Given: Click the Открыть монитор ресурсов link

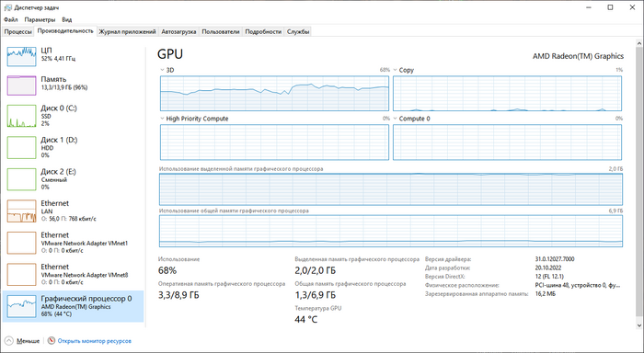Looking at the screenshot, I should point(95,341).
